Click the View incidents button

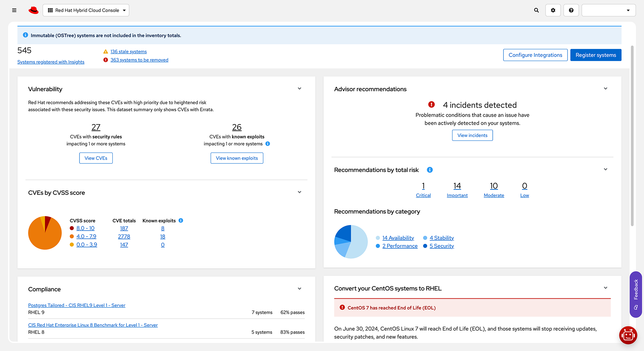click(472, 135)
